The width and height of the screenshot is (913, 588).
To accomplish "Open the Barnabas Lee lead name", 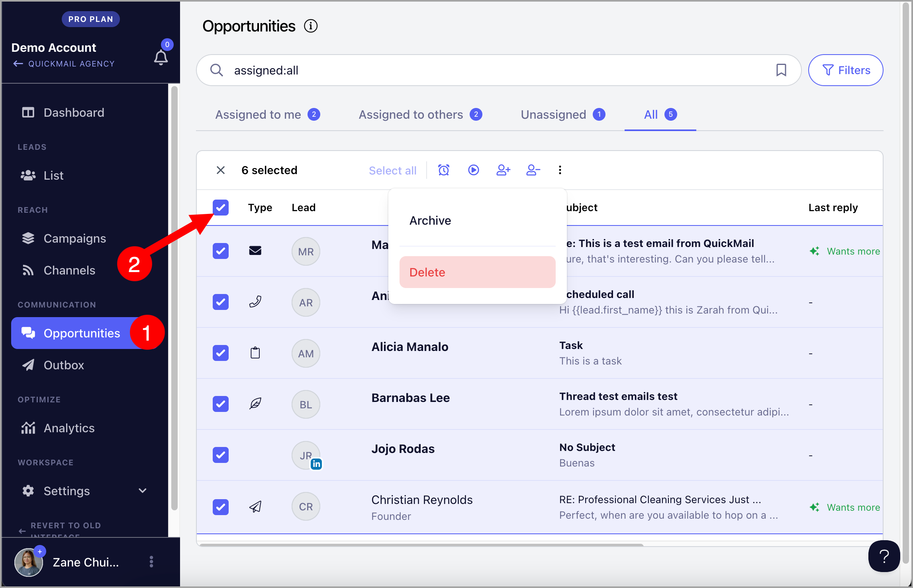I will (411, 398).
